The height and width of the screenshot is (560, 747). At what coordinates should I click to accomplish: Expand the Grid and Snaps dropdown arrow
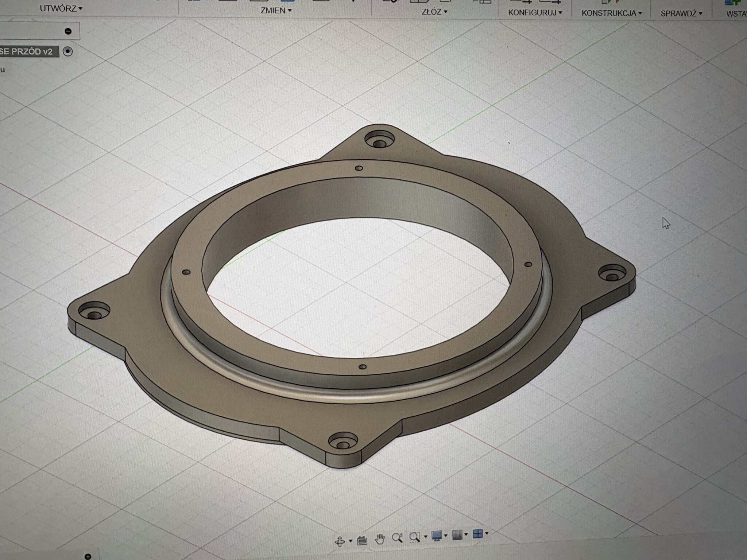(466, 535)
